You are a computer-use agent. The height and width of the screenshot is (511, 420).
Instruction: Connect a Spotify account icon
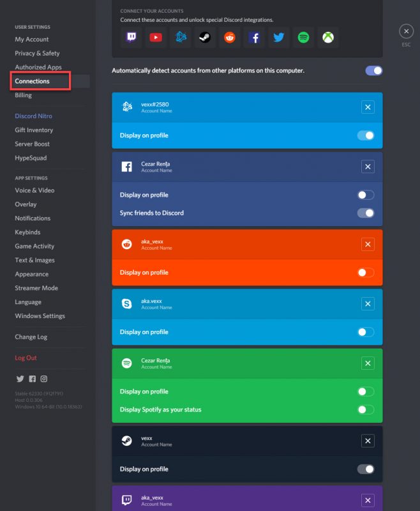303,38
